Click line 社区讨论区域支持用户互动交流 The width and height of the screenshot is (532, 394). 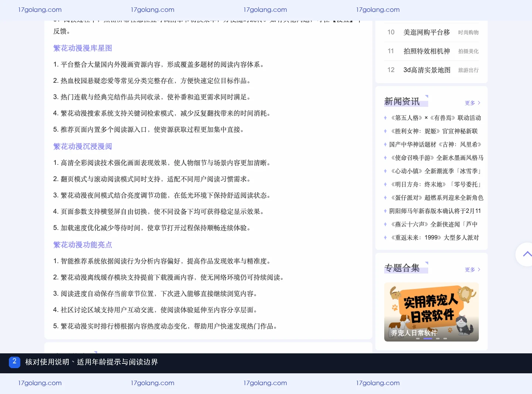pos(156,310)
